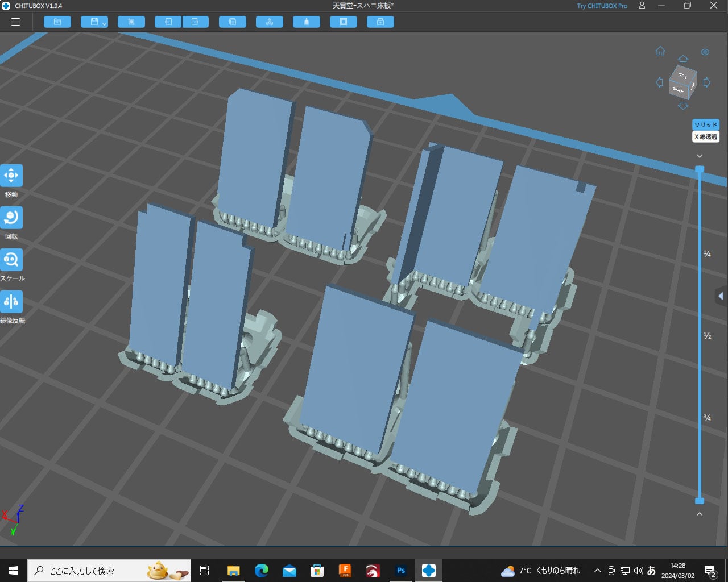Click the down chevron above layer slider
The height and width of the screenshot is (582, 728).
[x=700, y=156]
